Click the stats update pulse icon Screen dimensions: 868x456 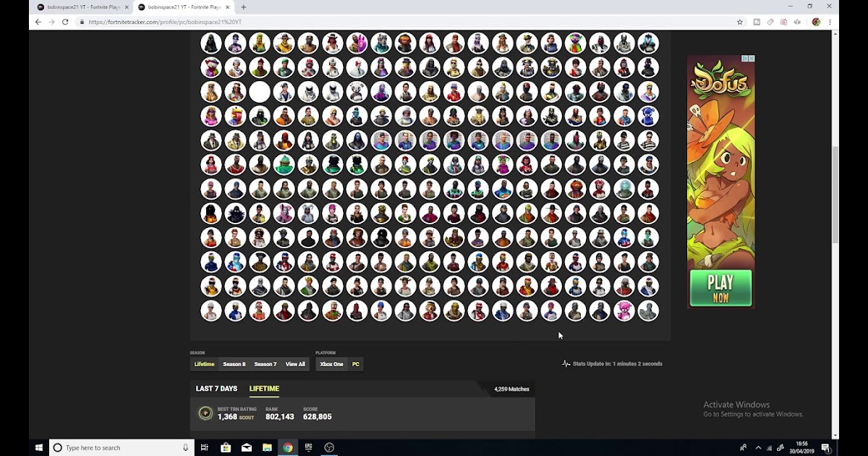[x=566, y=363]
